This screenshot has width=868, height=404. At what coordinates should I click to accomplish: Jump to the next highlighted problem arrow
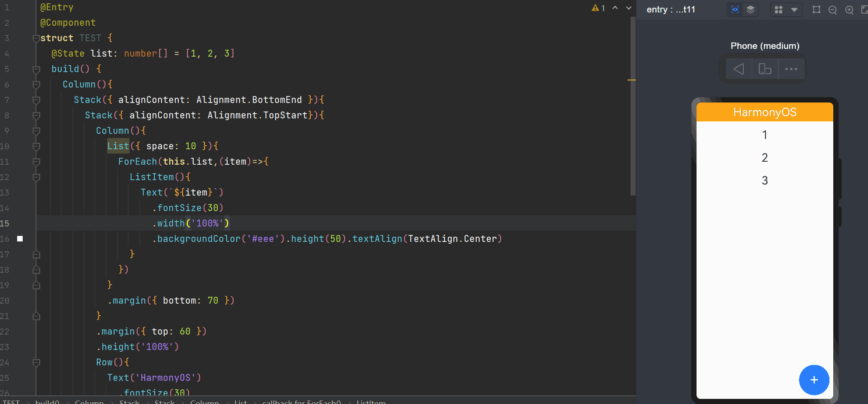click(x=629, y=8)
